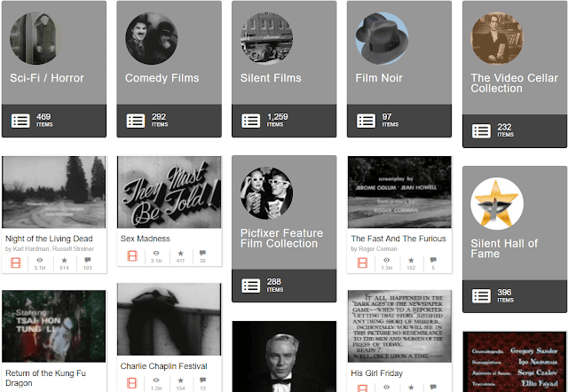Open Return of the Kung Fu Dragon title

[45, 378]
